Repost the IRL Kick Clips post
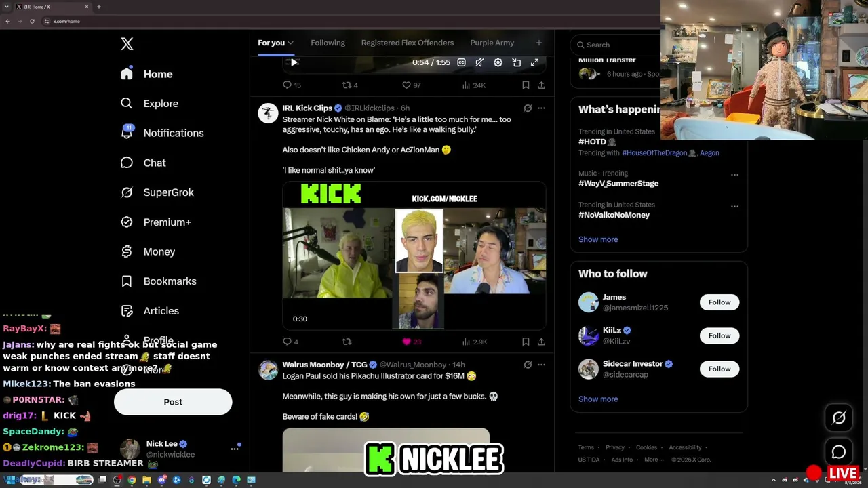 tap(347, 342)
